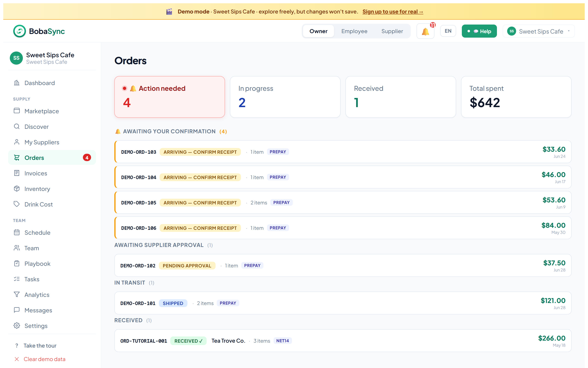Screen dimensions: 588x368
Task: Click the Inventory box icon
Action: (17, 189)
